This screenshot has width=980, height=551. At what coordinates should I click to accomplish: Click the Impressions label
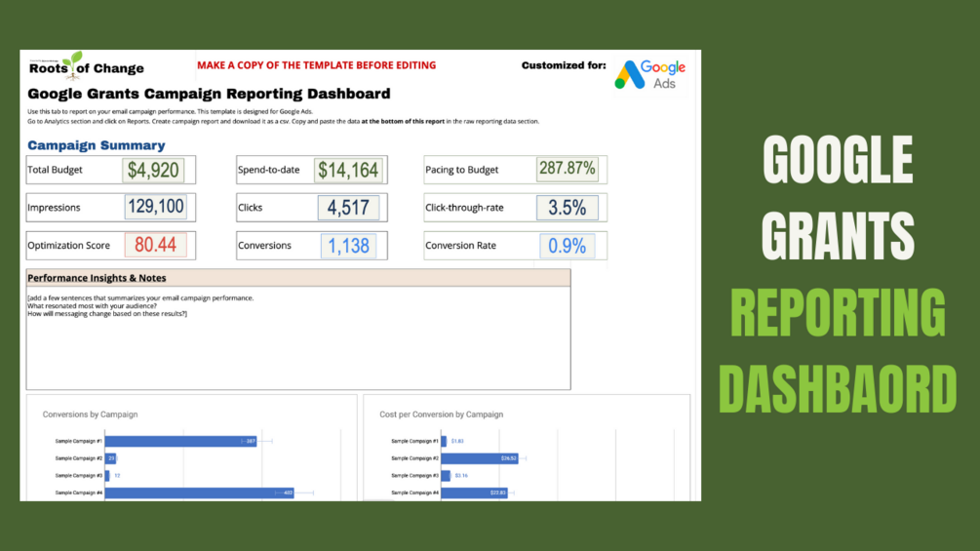coord(54,208)
